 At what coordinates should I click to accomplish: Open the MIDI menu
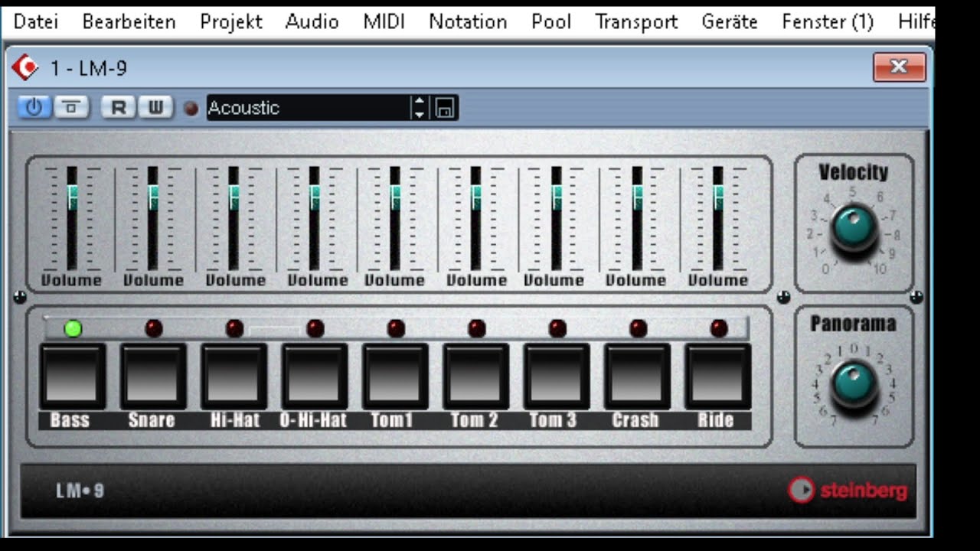click(x=384, y=21)
